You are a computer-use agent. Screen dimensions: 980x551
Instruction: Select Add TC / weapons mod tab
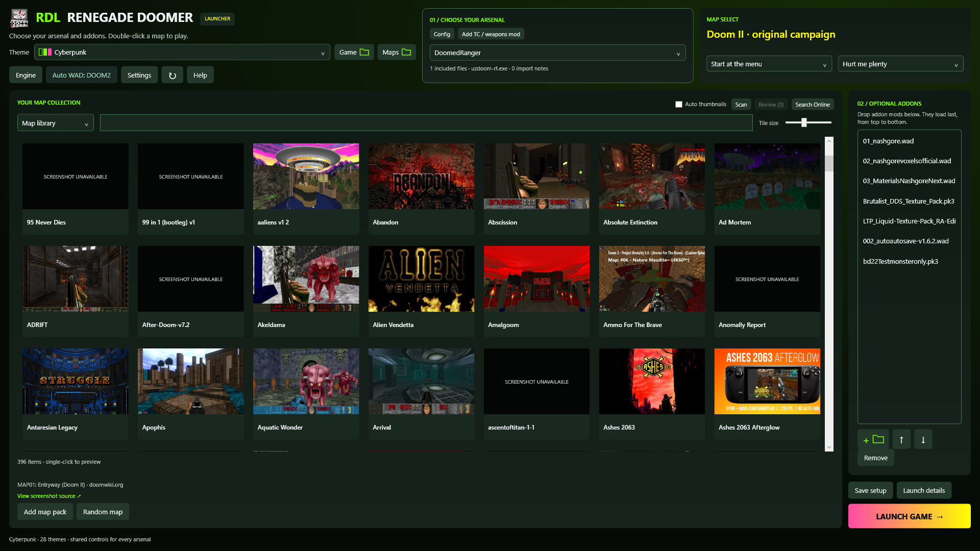pos(491,34)
